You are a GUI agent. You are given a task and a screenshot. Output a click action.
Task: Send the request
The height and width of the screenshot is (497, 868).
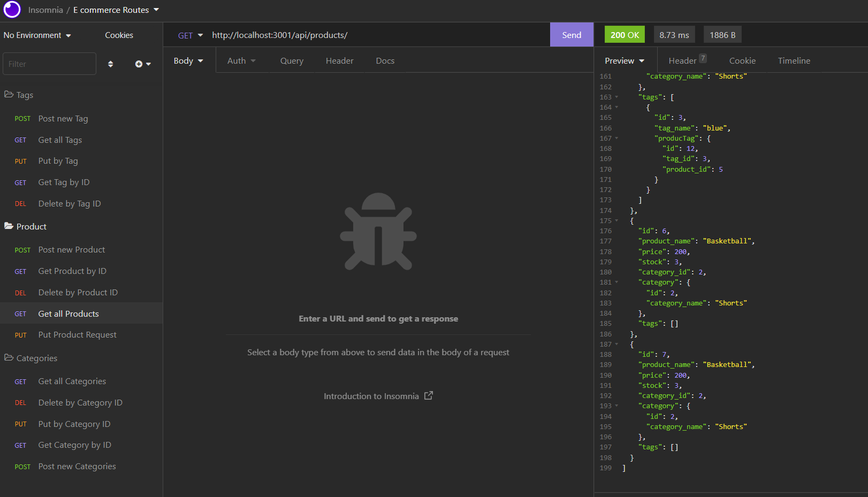(x=572, y=35)
